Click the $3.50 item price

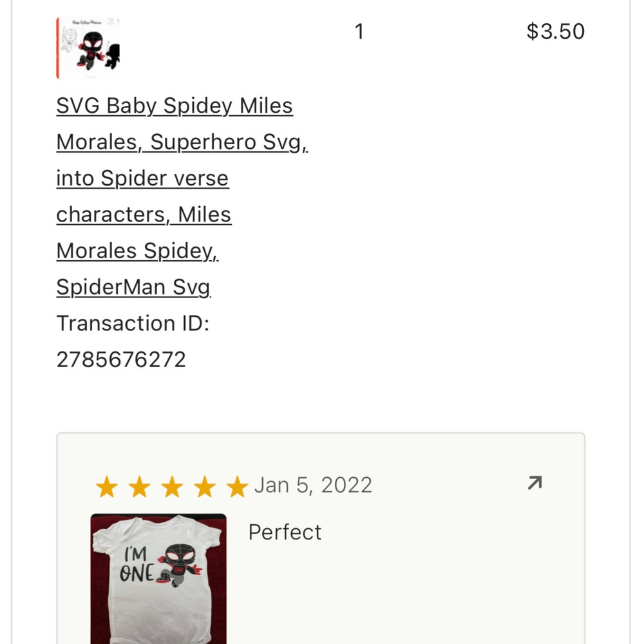coord(555,32)
